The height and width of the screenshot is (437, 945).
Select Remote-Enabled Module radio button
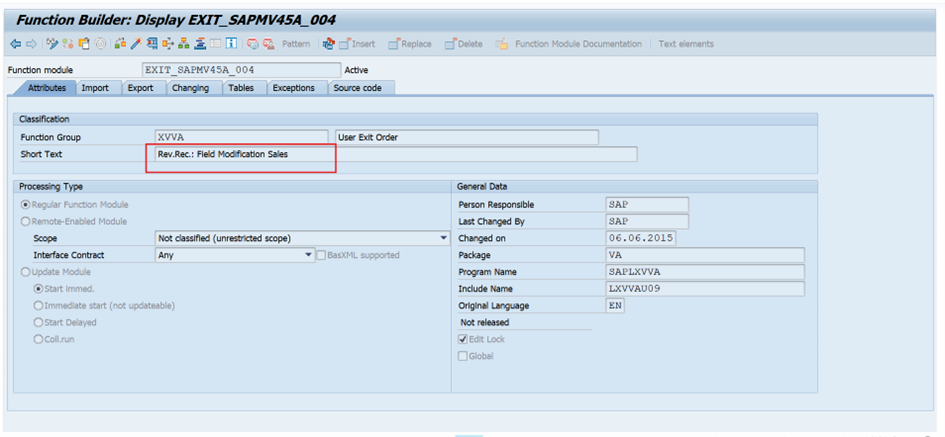pyautogui.click(x=25, y=222)
